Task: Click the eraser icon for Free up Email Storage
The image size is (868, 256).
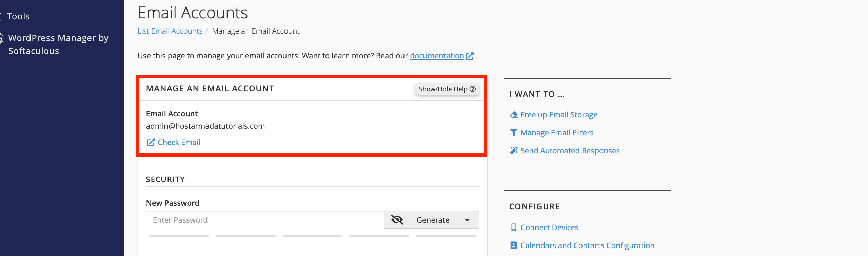Action: point(514,115)
